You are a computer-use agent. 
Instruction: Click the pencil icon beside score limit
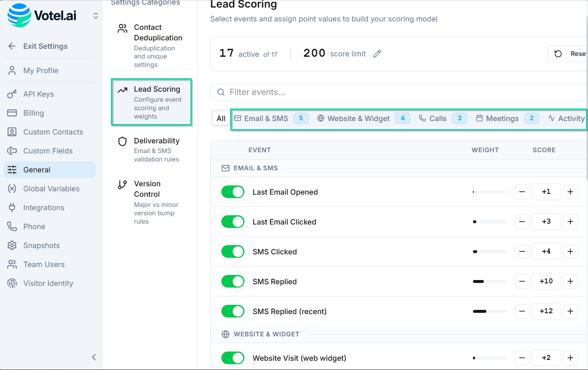377,54
